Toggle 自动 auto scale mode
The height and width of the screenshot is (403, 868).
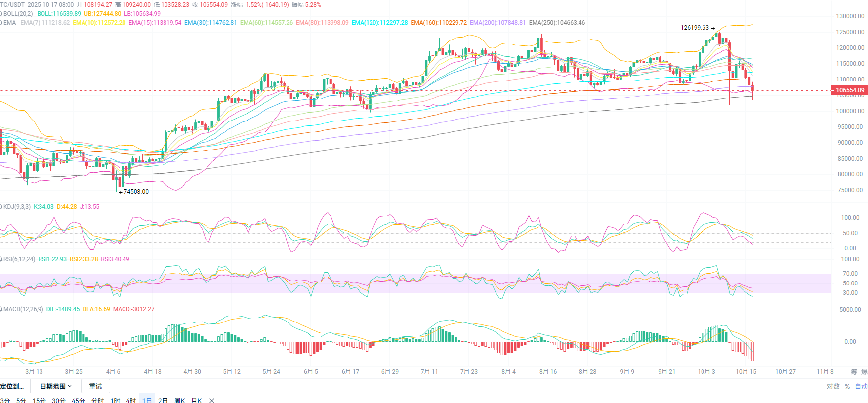tap(861, 386)
